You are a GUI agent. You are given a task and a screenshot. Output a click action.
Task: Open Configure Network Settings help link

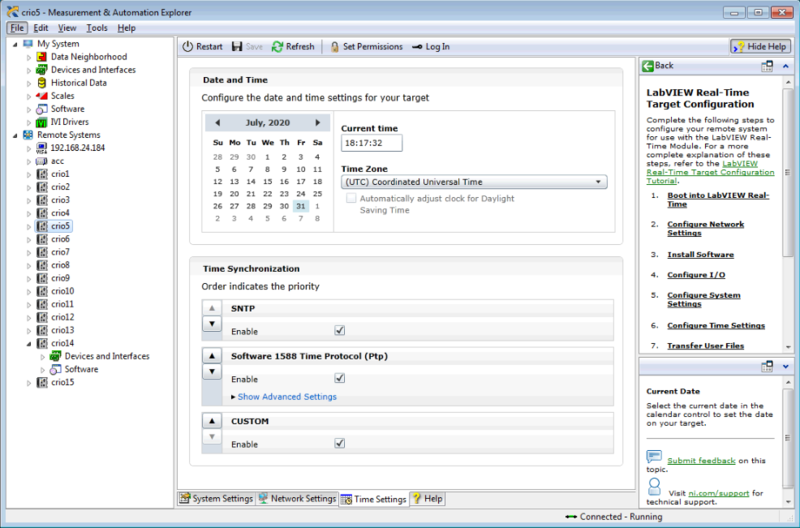(x=705, y=229)
